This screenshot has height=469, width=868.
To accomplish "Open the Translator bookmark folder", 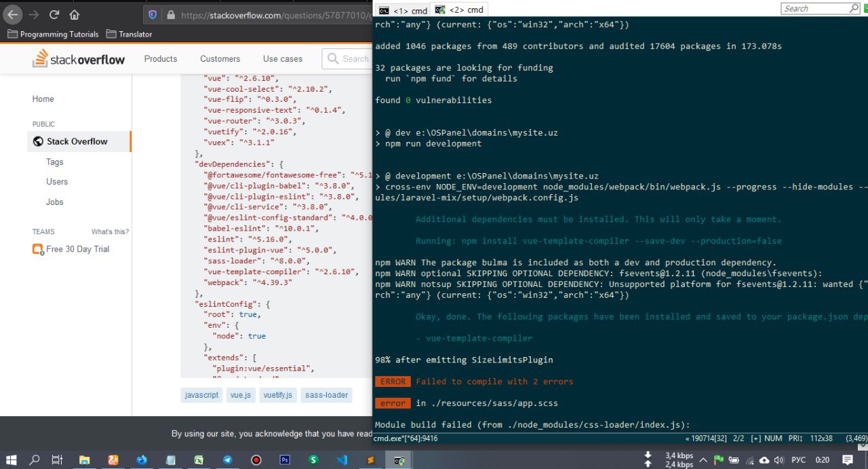I will coord(129,34).
